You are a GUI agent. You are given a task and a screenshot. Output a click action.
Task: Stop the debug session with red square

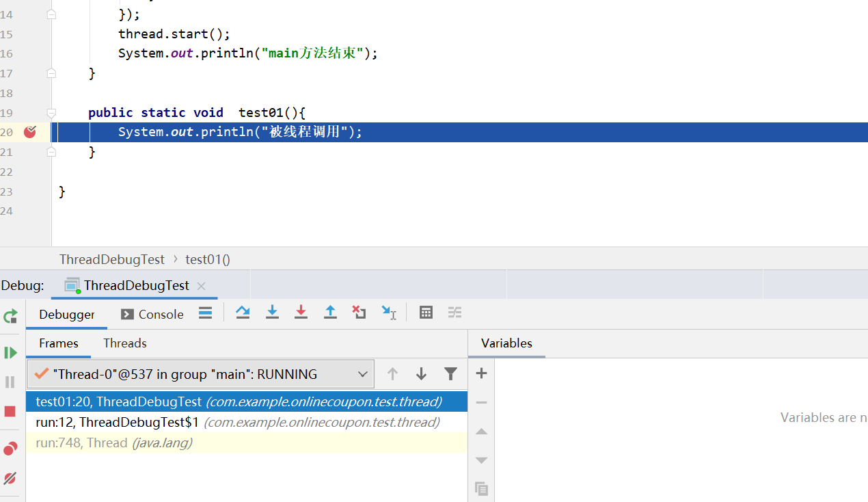click(x=10, y=410)
